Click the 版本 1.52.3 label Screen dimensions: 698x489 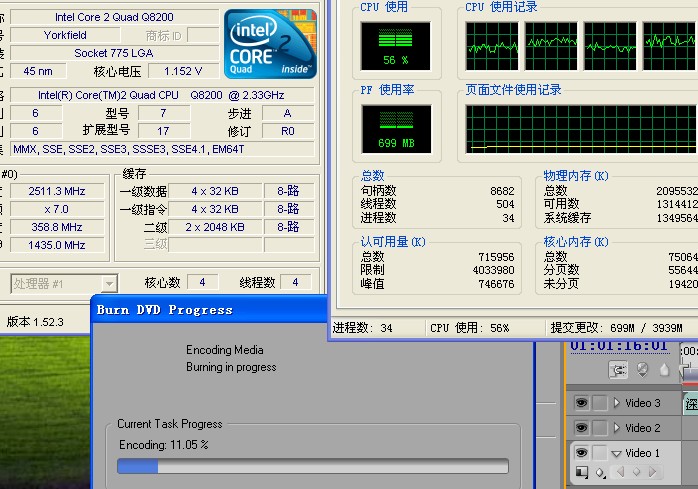point(35,322)
